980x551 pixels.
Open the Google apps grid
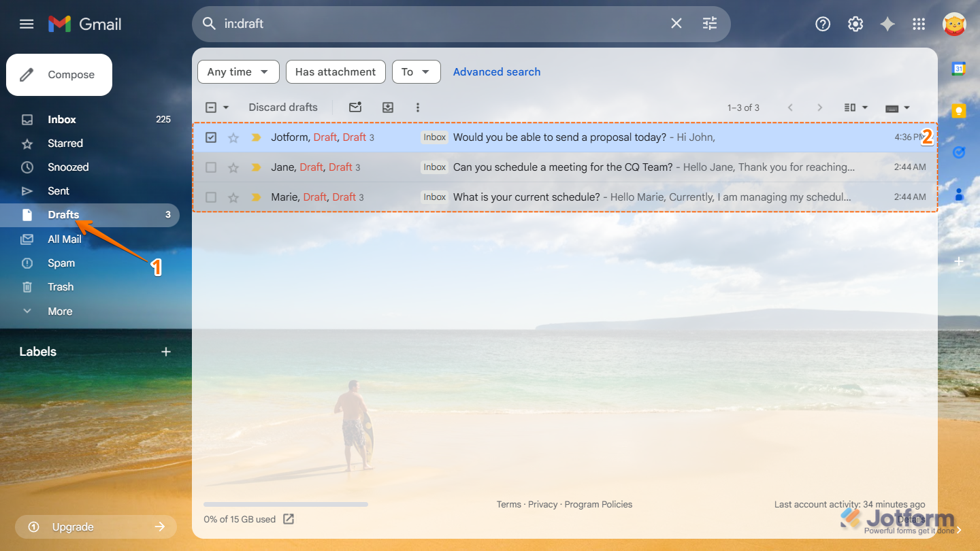[x=919, y=24]
